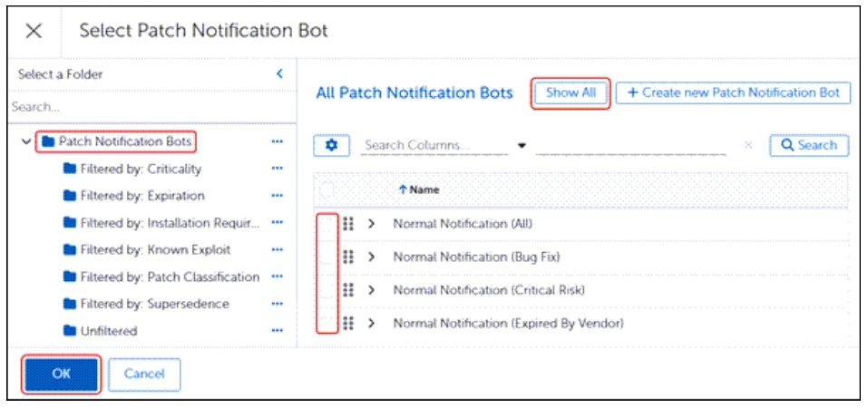Open the ellipsis menu for Patch Notification Bots
Screen dimensions: 868x408
278,142
